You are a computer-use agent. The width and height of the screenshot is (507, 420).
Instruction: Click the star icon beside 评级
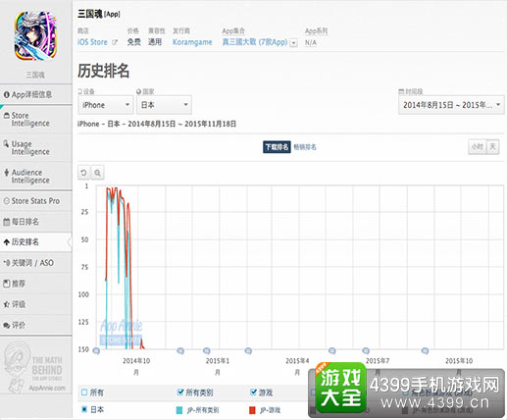click(x=6, y=304)
